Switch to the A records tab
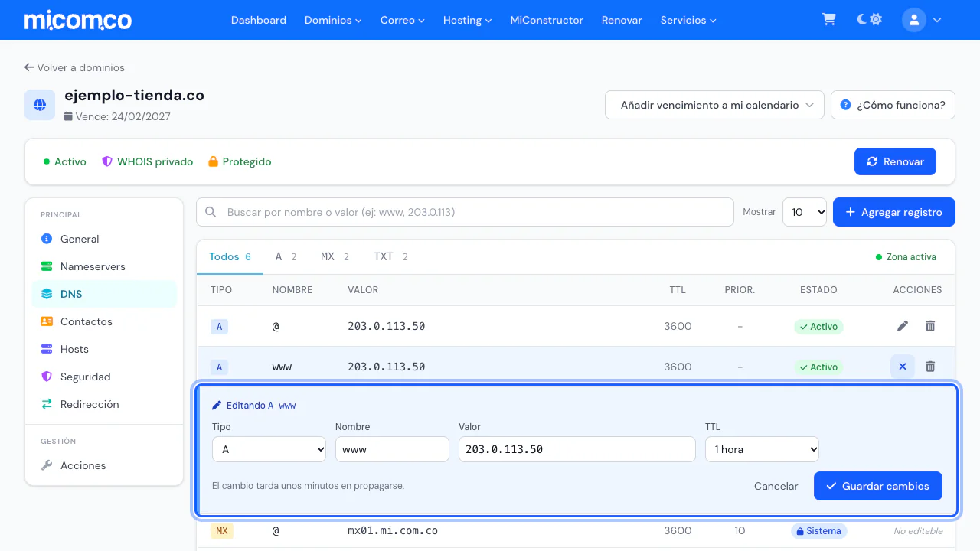This screenshot has height=551, width=980. click(286, 257)
